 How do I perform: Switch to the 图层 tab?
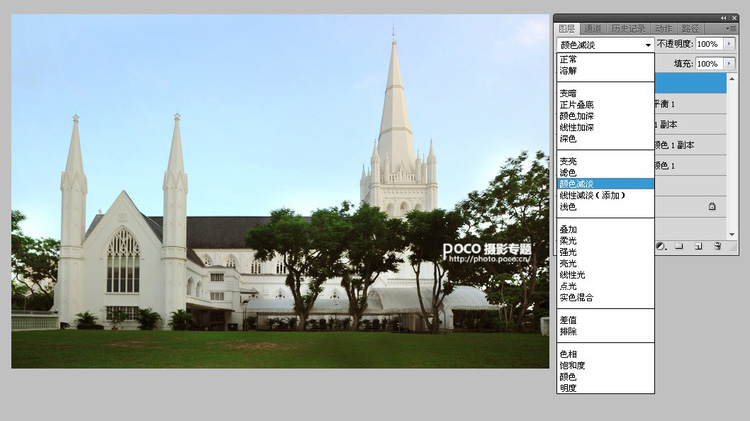pyautogui.click(x=567, y=29)
